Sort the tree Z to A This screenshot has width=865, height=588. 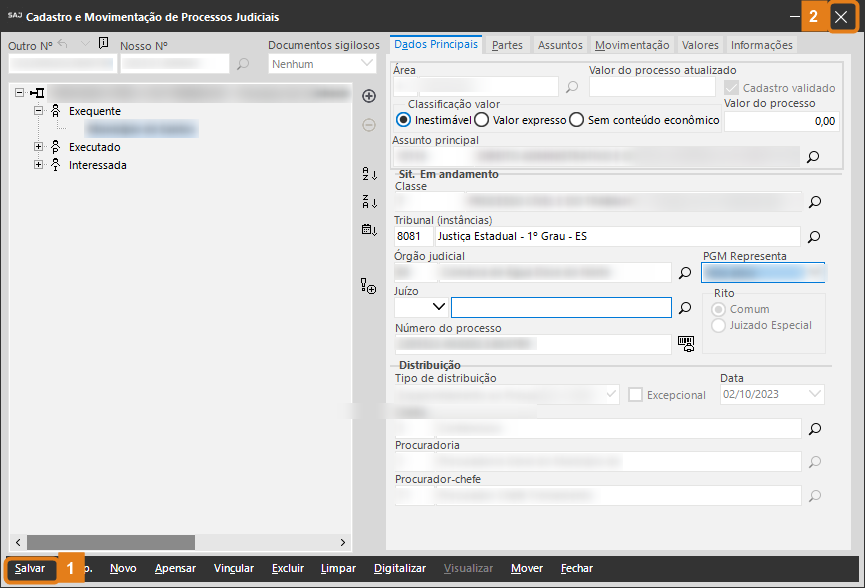coord(369,202)
